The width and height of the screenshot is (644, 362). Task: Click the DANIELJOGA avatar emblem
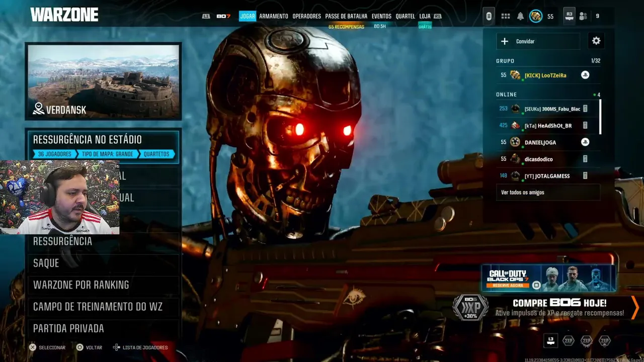tap(515, 142)
